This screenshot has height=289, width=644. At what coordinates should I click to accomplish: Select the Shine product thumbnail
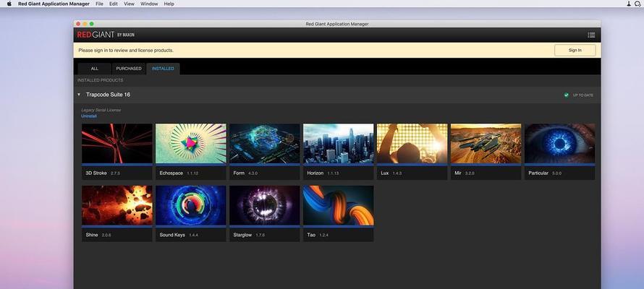click(x=116, y=205)
